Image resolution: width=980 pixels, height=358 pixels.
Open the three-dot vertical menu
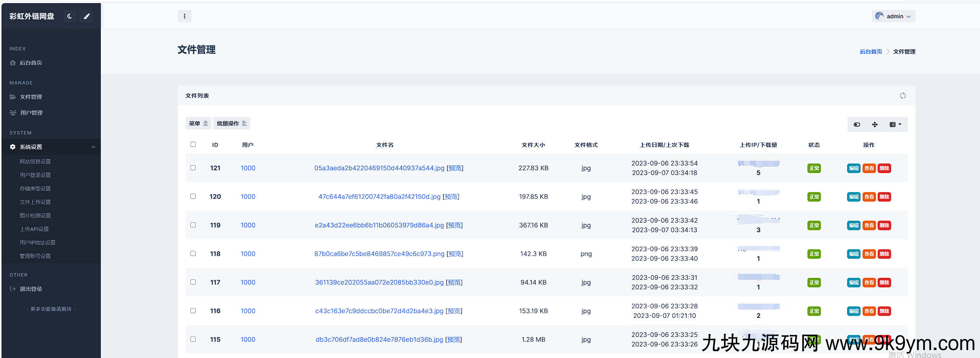click(184, 16)
